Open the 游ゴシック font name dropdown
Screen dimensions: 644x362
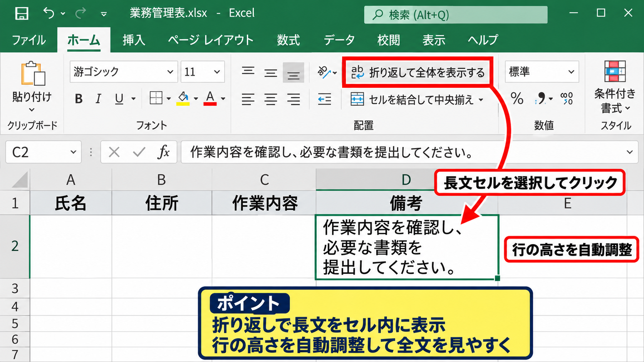point(170,72)
